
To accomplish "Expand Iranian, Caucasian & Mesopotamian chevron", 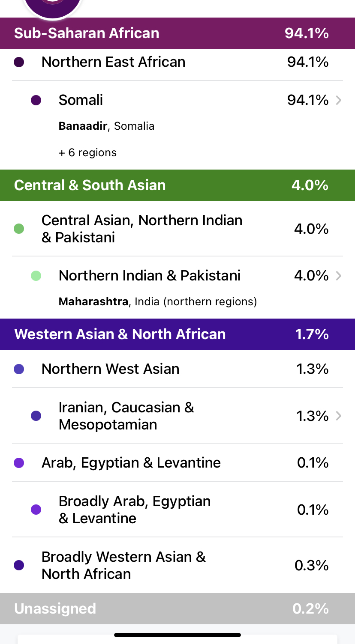I will (339, 416).
